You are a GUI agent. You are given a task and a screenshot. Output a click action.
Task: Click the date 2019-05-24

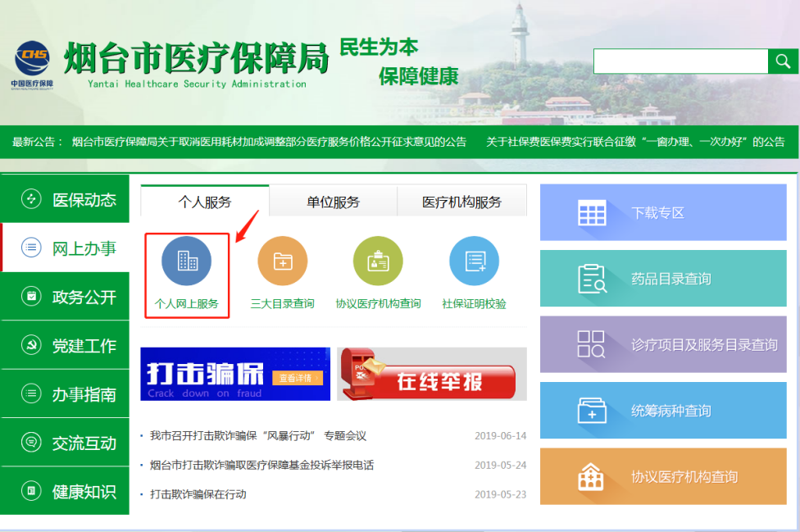[x=501, y=465]
